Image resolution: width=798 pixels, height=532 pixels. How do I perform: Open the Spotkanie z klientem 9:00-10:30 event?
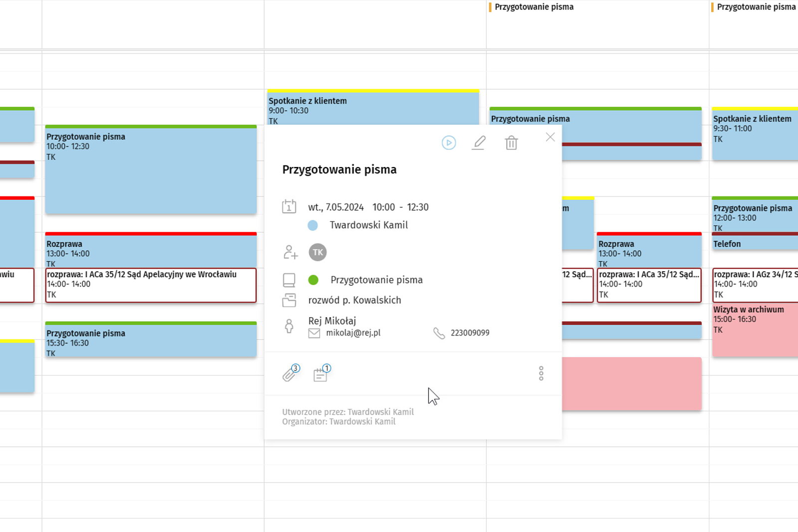point(373,107)
